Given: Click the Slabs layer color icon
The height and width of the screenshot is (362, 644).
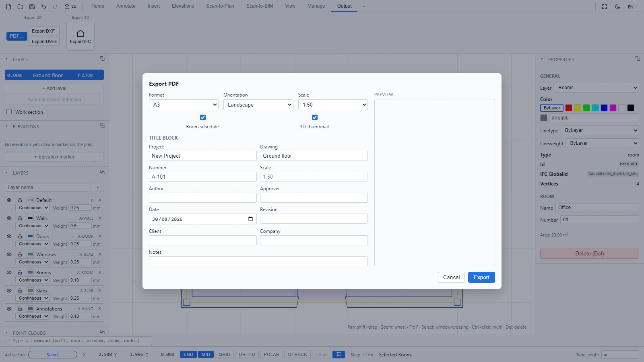Looking at the screenshot, I should click(x=30, y=290).
